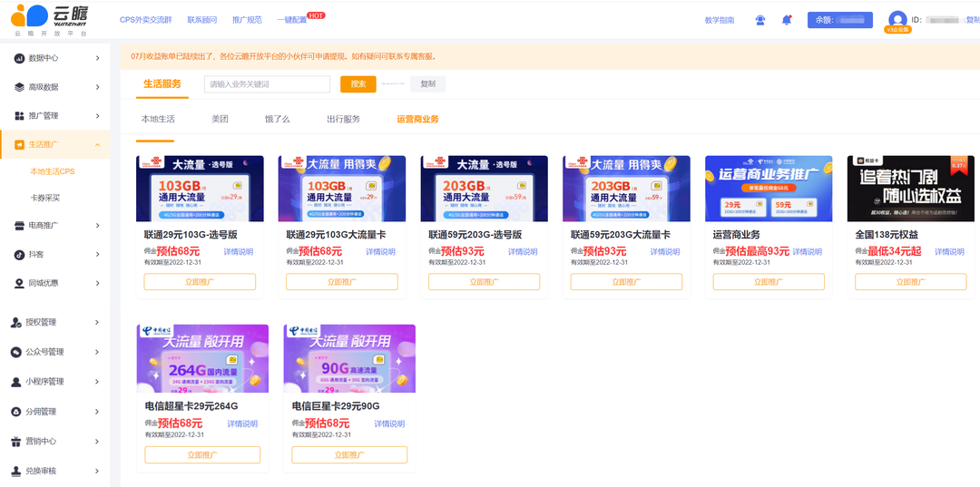
Task: Click 立即推广 for 电信巨星卡29元90G
Action: 349,454
